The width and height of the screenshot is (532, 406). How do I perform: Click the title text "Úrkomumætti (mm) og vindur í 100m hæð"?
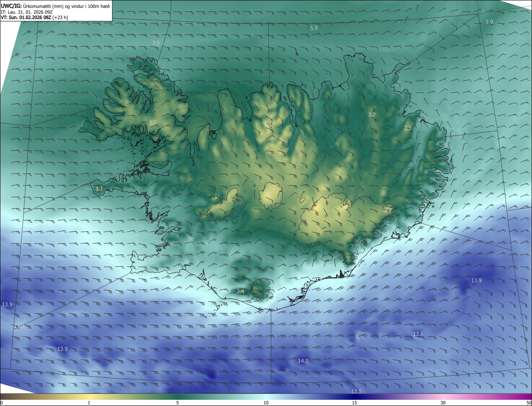click(x=66, y=6)
